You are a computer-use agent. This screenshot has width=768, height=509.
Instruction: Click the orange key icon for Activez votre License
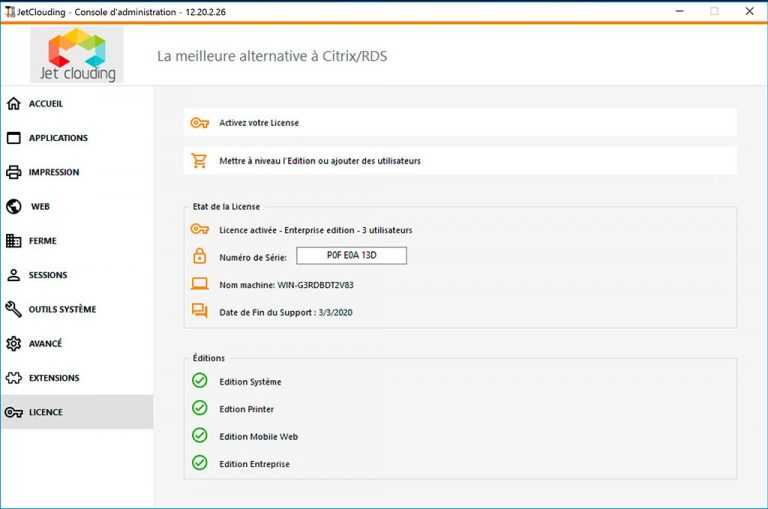coord(199,122)
